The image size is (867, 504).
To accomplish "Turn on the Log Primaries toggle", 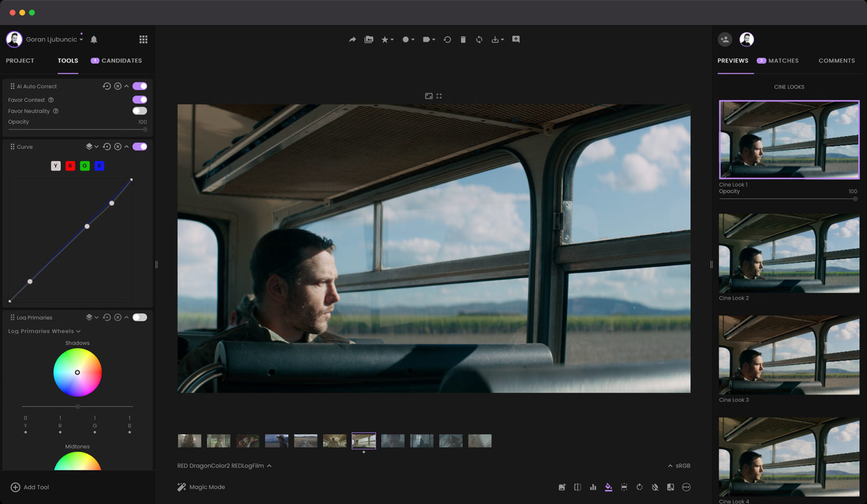I will pos(139,317).
